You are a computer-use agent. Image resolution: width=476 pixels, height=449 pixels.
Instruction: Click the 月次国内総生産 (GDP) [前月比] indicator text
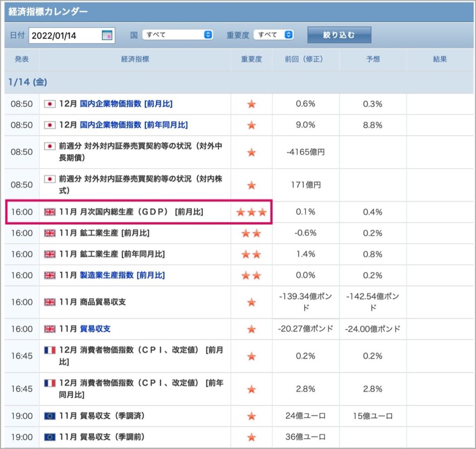pos(131,212)
